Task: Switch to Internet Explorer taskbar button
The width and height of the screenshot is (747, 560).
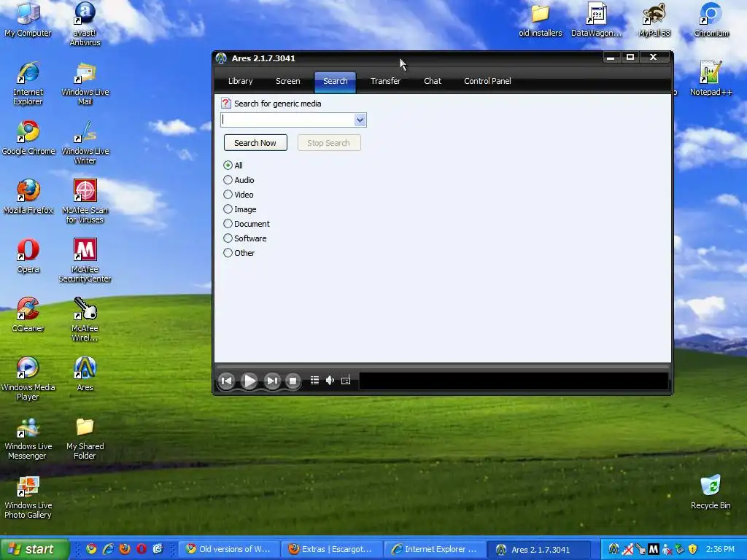Action: point(435,549)
